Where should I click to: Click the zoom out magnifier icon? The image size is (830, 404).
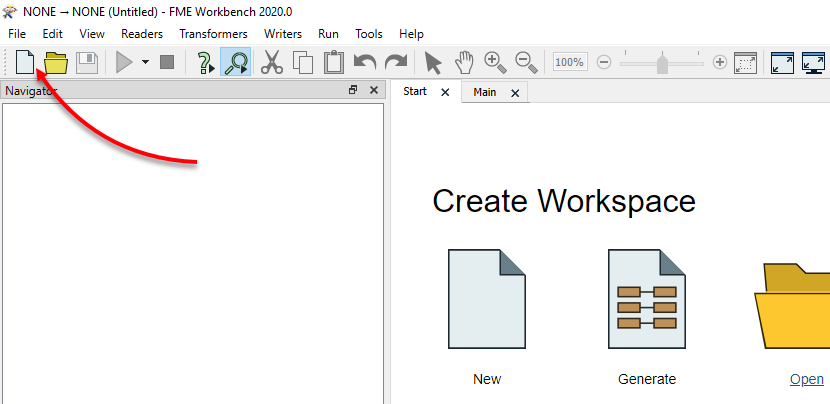527,62
